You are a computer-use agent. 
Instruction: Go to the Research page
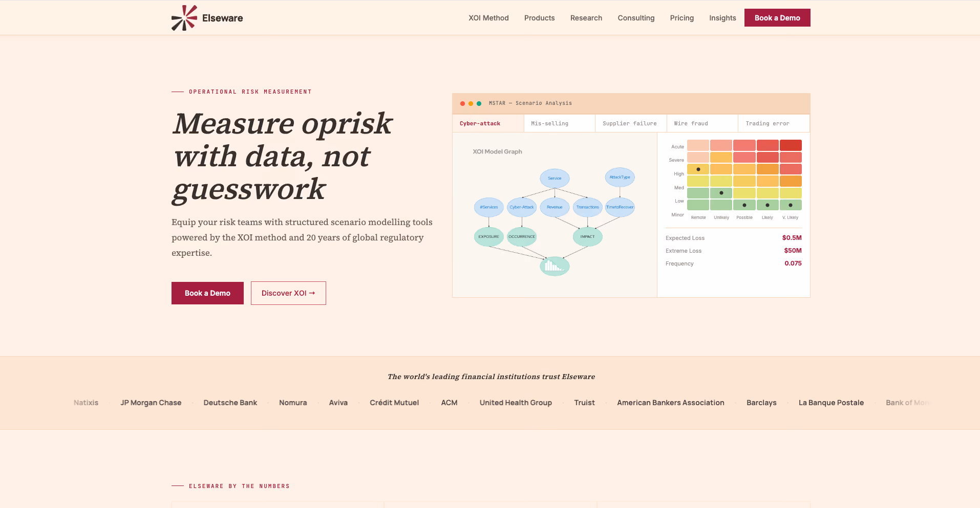pyautogui.click(x=586, y=18)
